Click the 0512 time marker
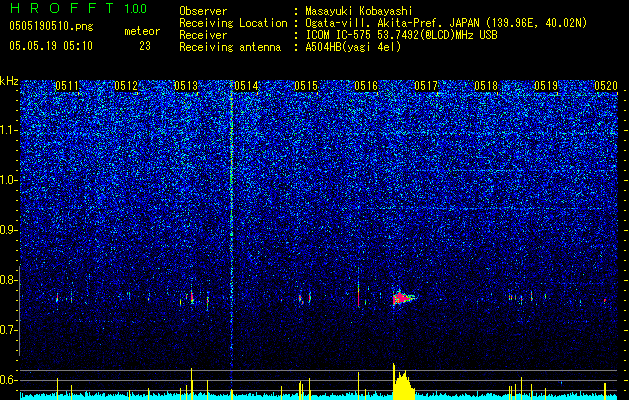 coord(126,86)
